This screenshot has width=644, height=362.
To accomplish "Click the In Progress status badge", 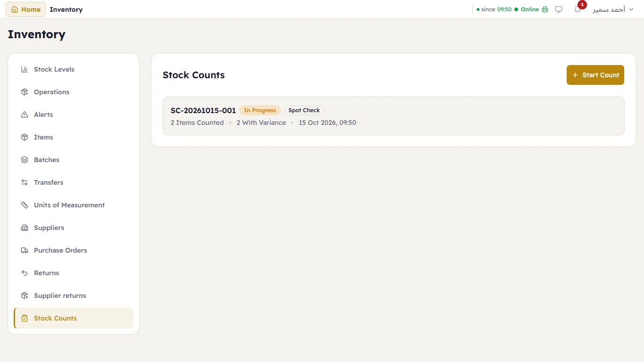I will [x=260, y=110].
